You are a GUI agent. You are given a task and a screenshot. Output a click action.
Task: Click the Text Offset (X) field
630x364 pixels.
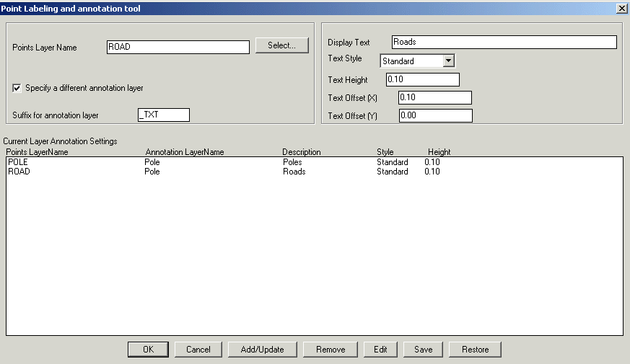pyautogui.click(x=434, y=97)
